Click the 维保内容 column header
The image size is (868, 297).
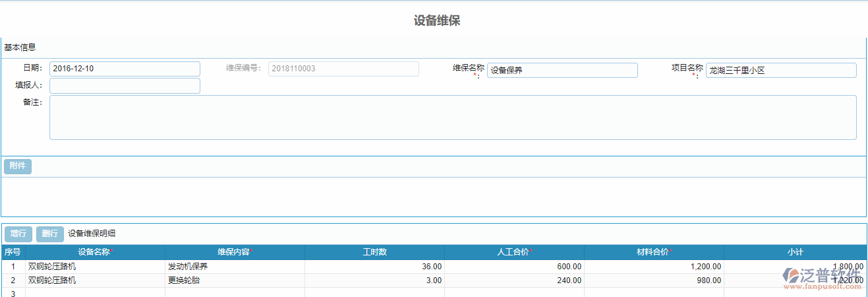point(235,252)
